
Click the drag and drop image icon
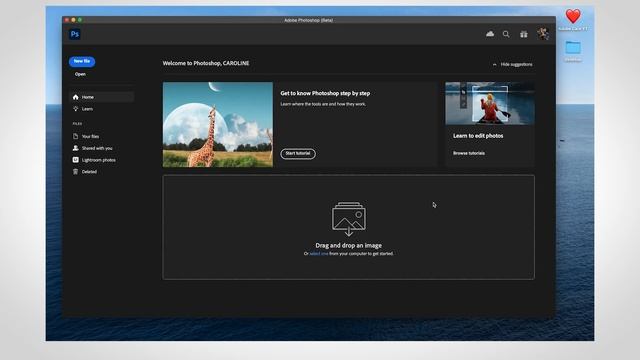click(x=349, y=219)
